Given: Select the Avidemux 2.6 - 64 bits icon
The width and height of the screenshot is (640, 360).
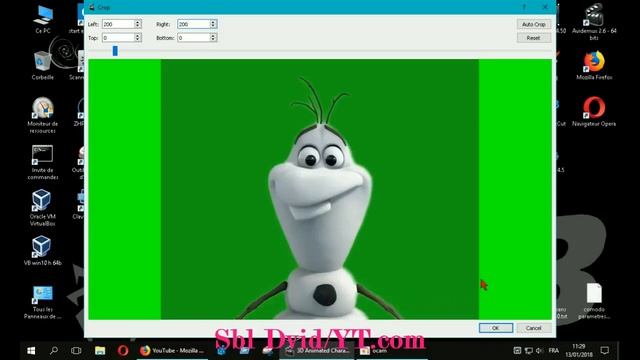Looking at the screenshot, I should click(594, 22).
